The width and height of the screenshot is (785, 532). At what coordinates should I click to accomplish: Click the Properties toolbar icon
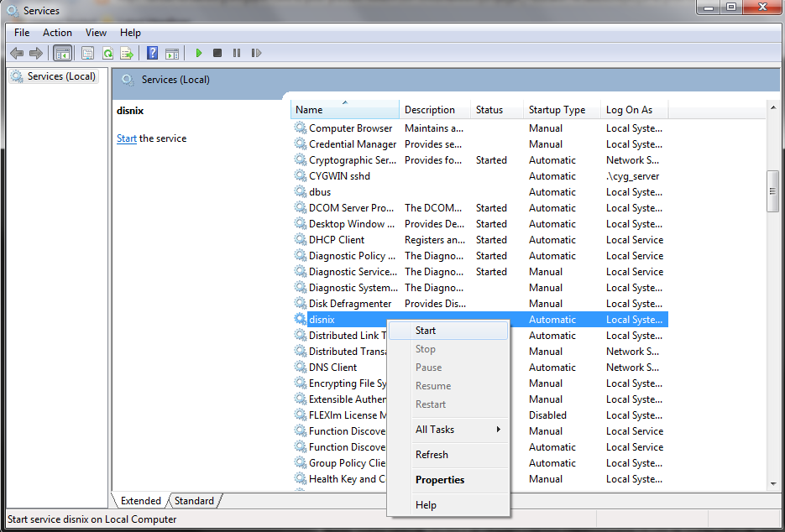tap(87, 52)
